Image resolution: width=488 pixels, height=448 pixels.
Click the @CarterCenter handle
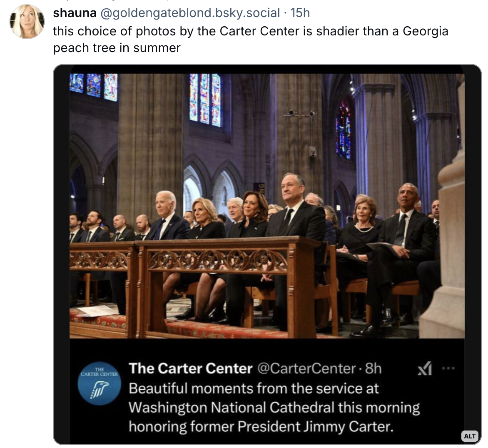pyautogui.click(x=306, y=368)
